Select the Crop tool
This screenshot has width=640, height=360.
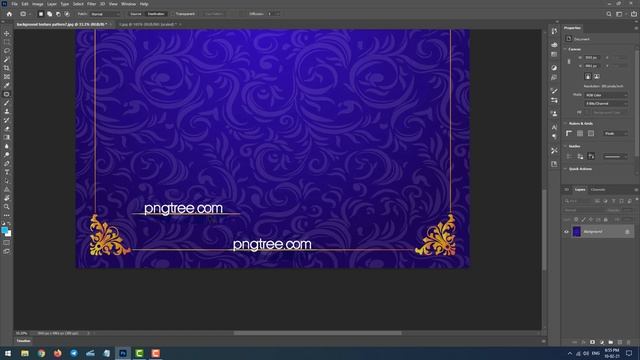coord(7,68)
